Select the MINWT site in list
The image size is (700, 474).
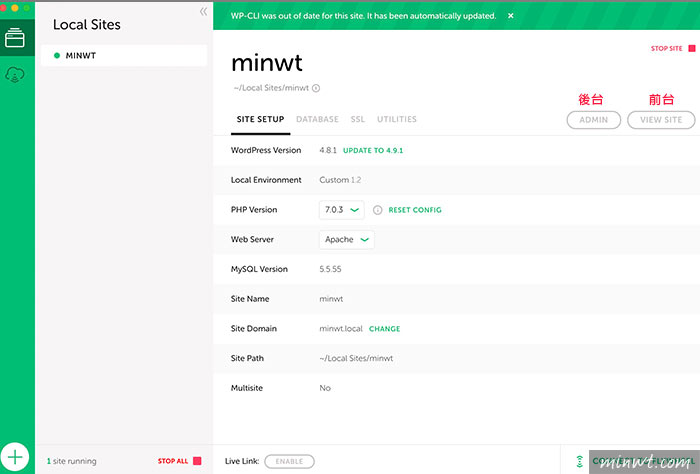pyautogui.click(x=124, y=55)
